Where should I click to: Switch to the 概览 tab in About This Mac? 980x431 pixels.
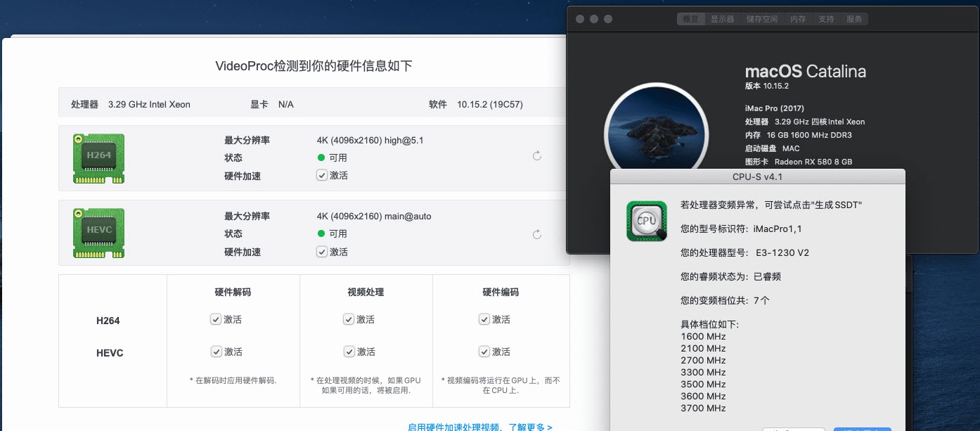(690, 19)
